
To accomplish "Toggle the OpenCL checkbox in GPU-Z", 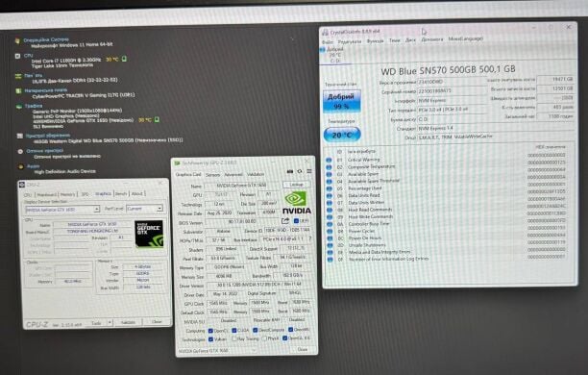I will [210, 331].
